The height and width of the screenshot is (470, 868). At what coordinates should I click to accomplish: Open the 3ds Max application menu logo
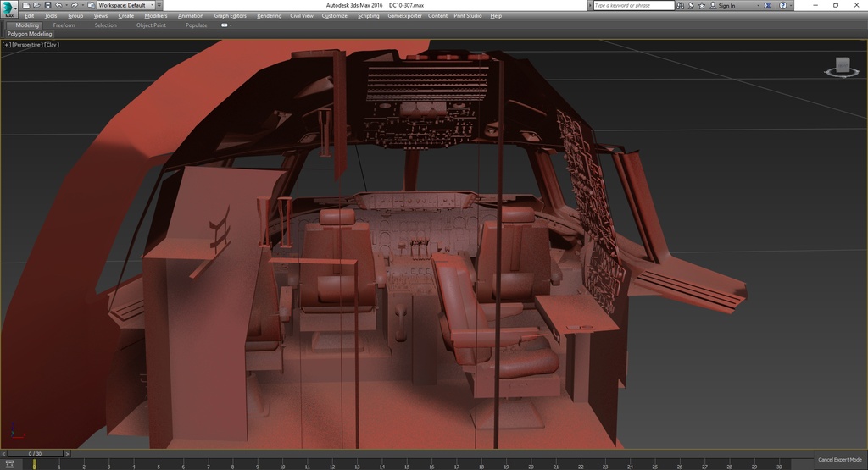(9, 8)
